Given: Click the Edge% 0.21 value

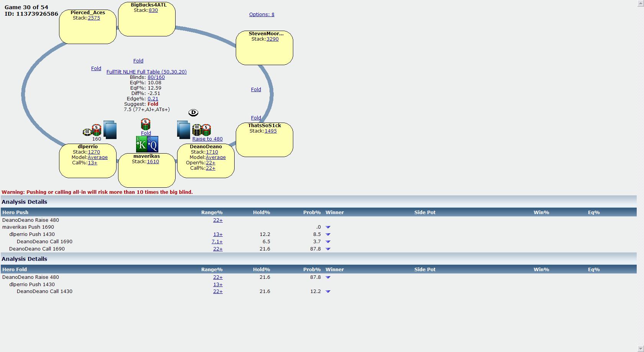Looking at the screenshot, I should point(153,99).
